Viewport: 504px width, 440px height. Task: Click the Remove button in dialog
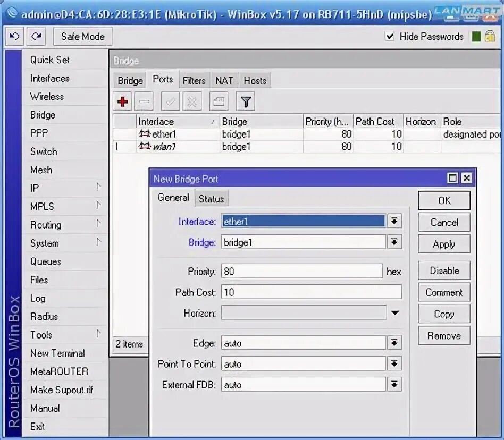444,336
